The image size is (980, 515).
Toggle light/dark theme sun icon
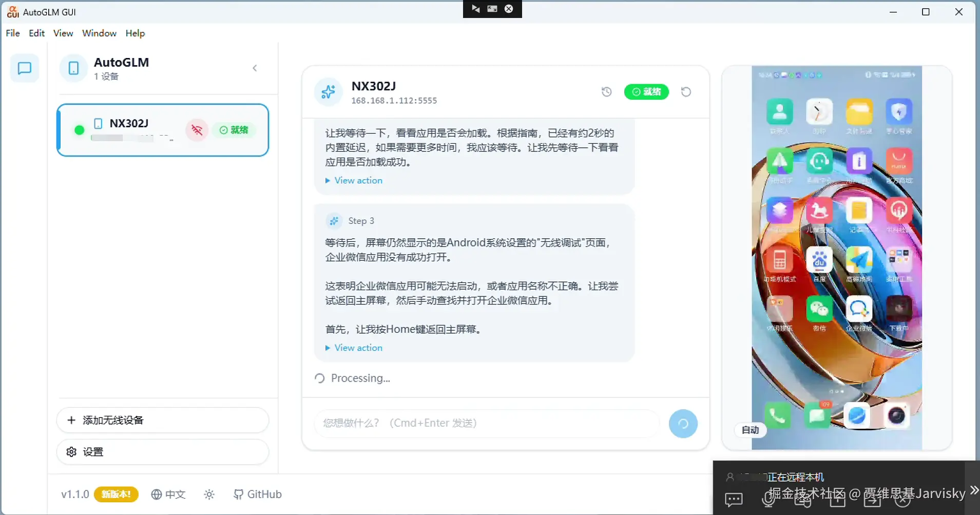click(209, 494)
